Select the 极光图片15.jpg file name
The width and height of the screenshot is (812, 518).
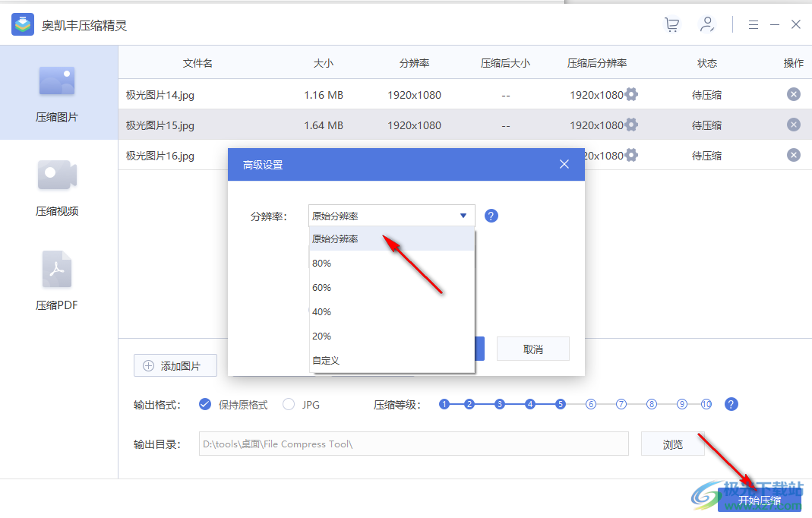(160, 125)
